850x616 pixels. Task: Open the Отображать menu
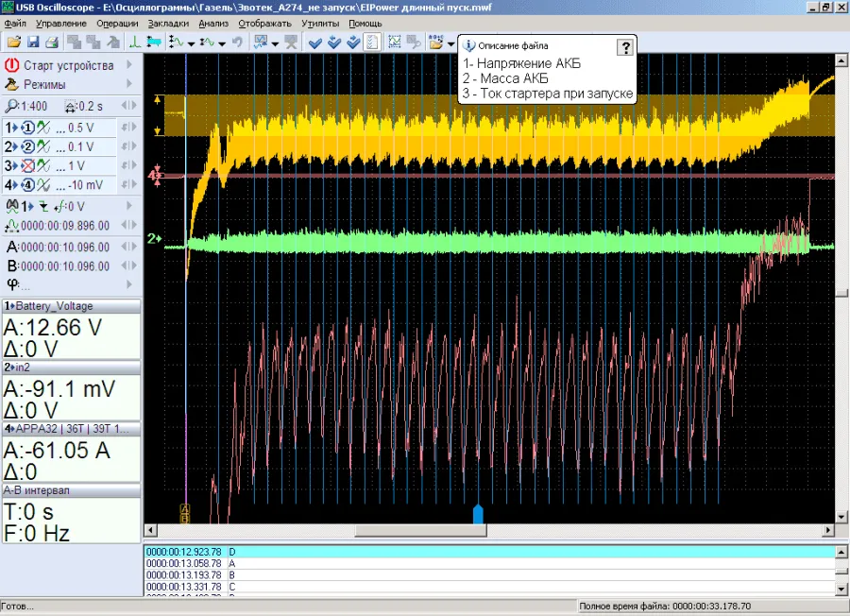pyautogui.click(x=265, y=24)
